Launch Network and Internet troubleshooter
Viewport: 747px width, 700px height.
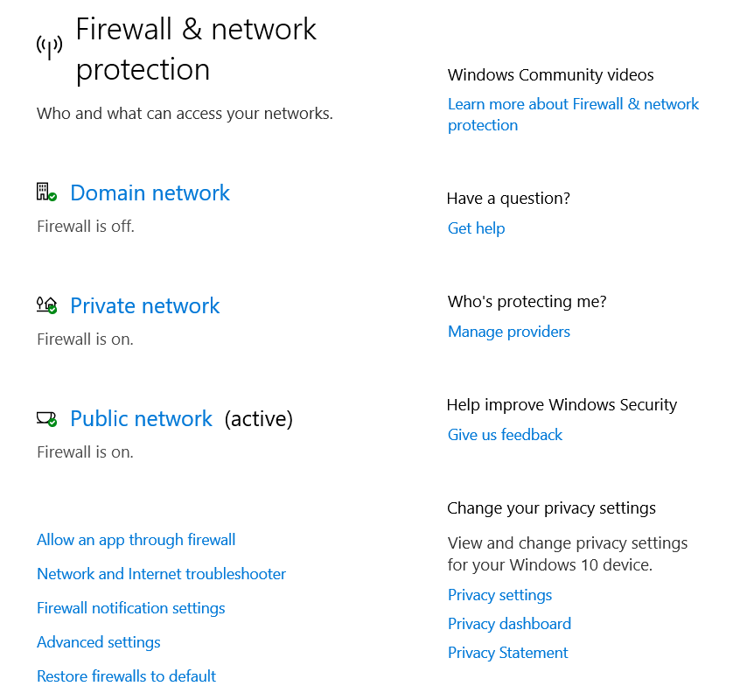tap(162, 574)
